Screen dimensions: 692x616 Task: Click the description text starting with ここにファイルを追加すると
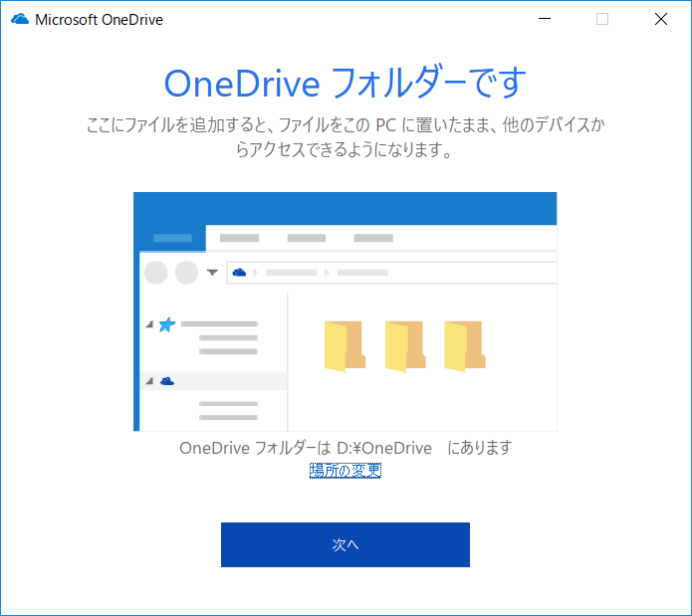point(346,137)
